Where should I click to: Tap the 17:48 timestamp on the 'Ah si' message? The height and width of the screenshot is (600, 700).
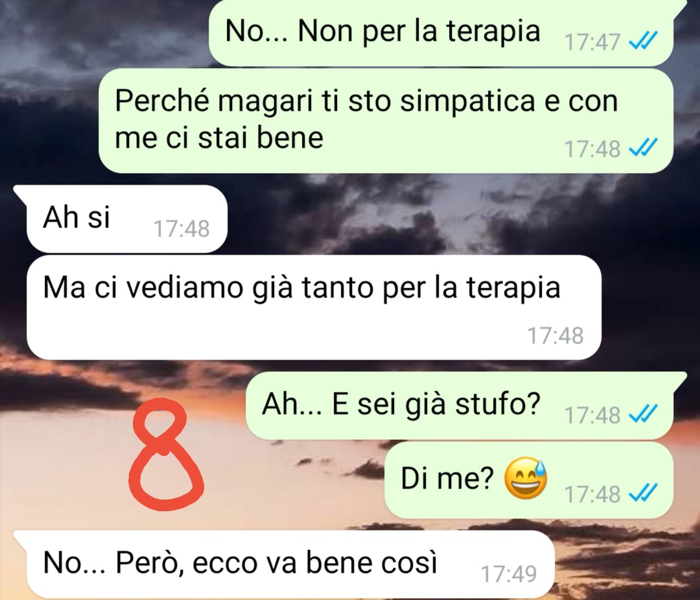pyautogui.click(x=181, y=229)
